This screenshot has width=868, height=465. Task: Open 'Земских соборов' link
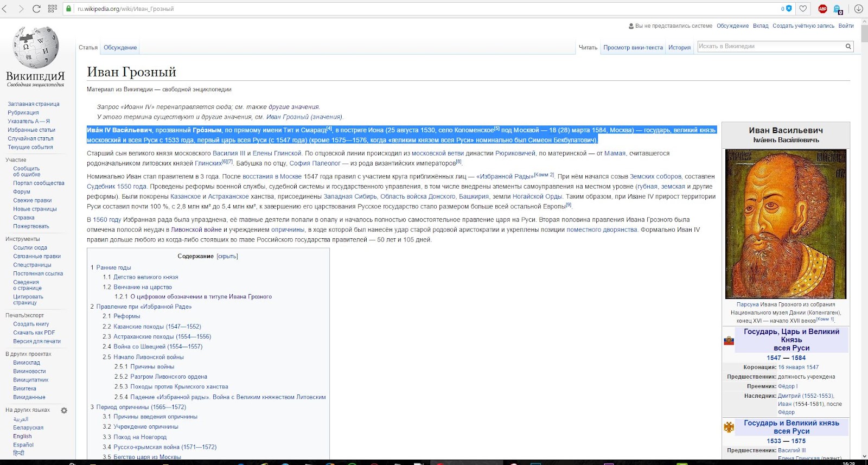pos(655,177)
